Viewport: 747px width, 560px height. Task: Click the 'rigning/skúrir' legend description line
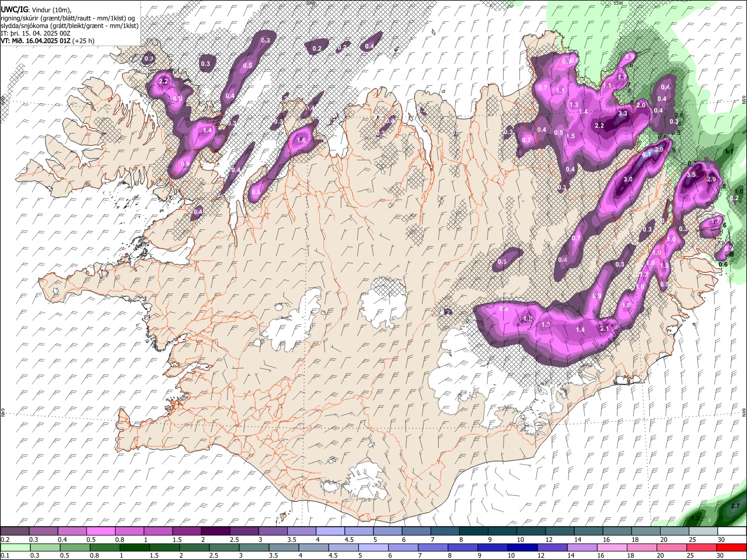click(68, 18)
